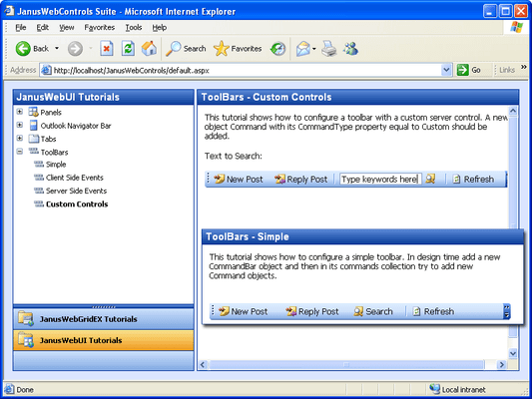Click Reply Post in Custom Controls toolbar
Screen dimensions: 532x399
point(301,179)
